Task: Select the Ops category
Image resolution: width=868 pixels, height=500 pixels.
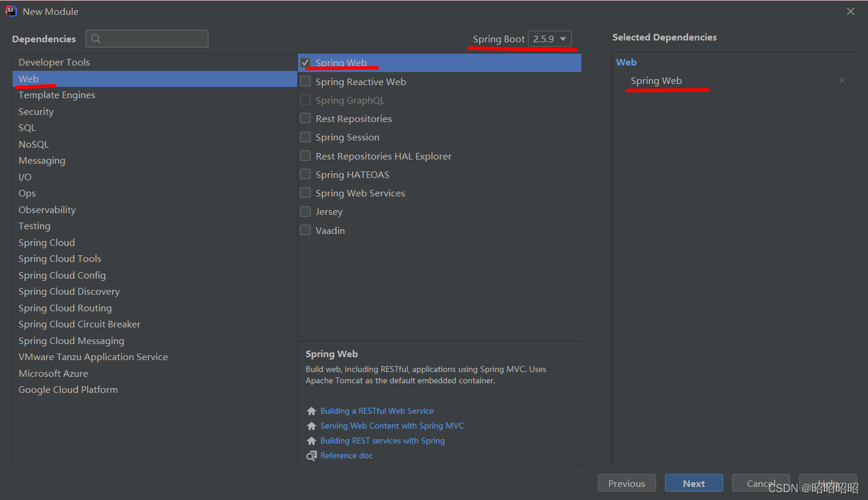Action: pos(154,193)
